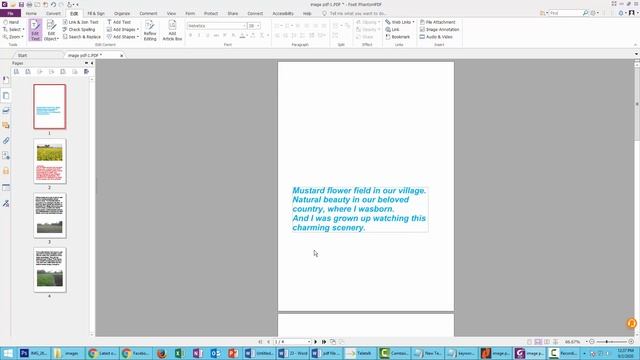Viewport: 640px width, 360px height.
Task: Select page 3 thumbnail
Action: [49, 215]
